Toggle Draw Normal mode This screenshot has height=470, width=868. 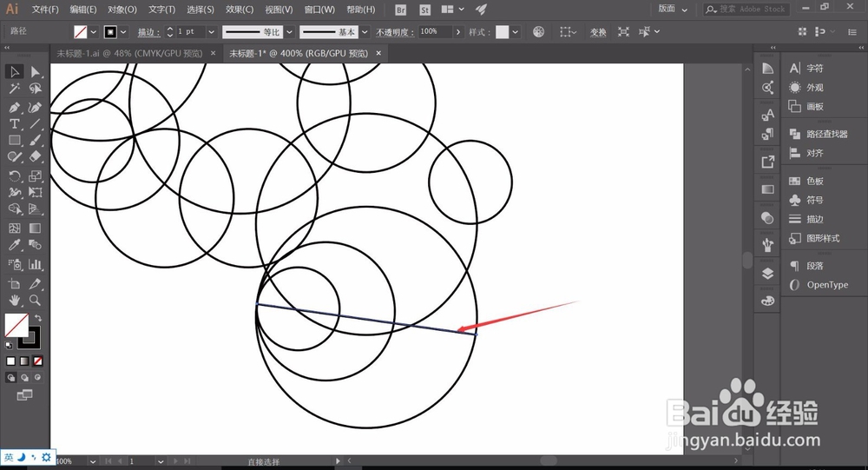coord(10,377)
